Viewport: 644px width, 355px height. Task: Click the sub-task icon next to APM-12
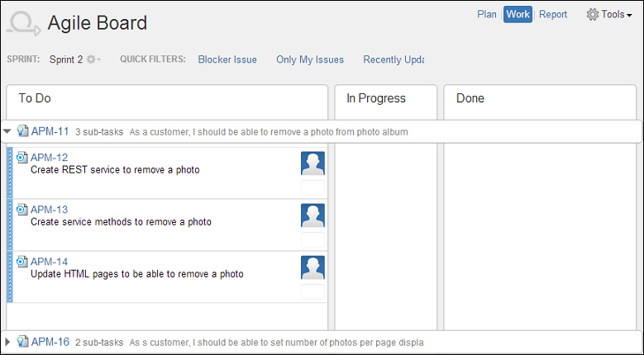click(22, 157)
